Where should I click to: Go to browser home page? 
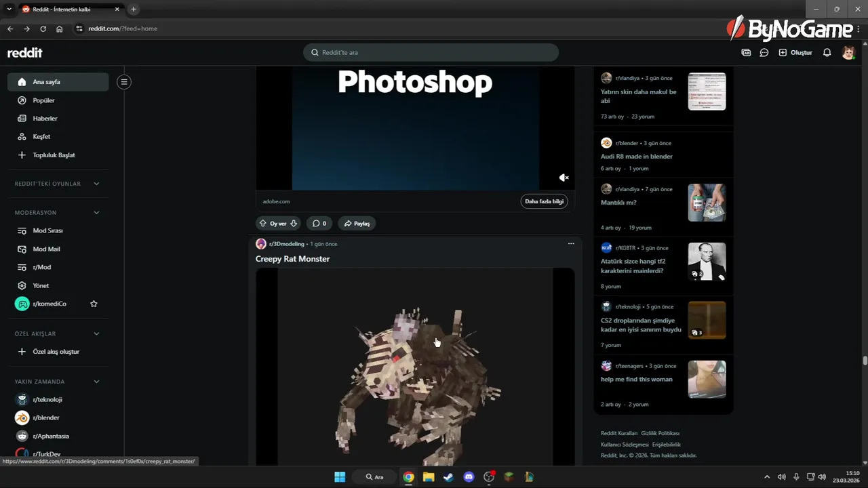60,28
